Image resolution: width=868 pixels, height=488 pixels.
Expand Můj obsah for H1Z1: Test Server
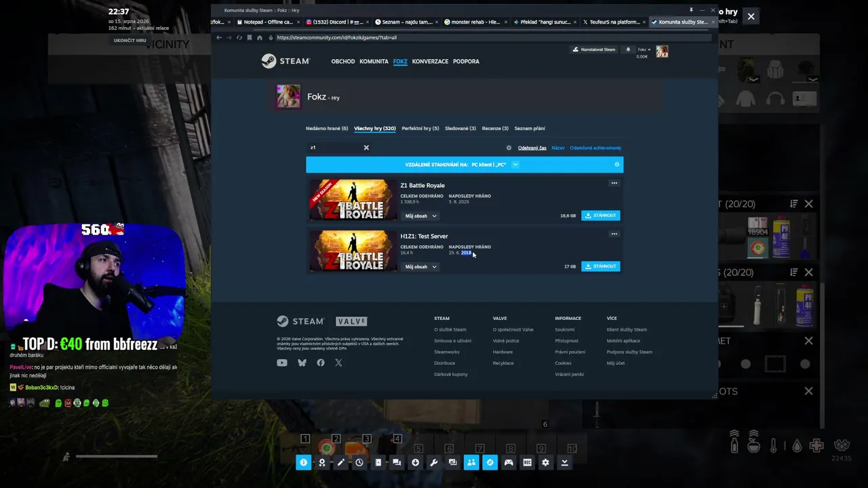pyautogui.click(x=421, y=267)
